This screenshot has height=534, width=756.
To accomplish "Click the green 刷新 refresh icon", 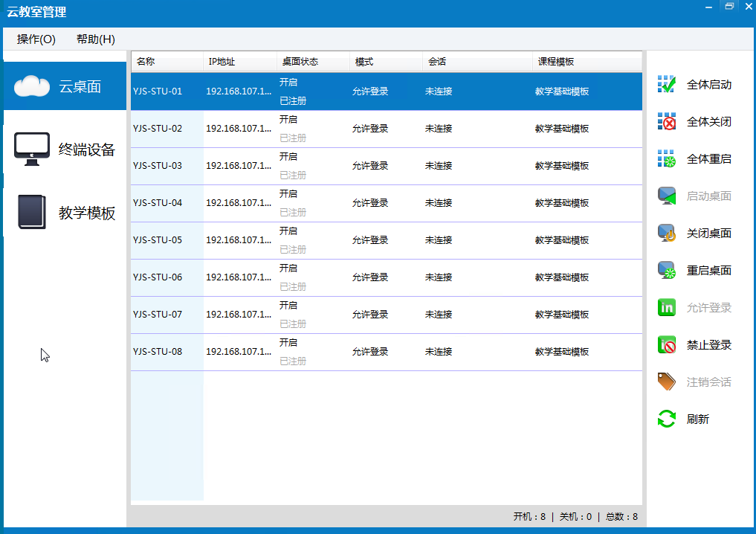I will click(x=667, y=419).
